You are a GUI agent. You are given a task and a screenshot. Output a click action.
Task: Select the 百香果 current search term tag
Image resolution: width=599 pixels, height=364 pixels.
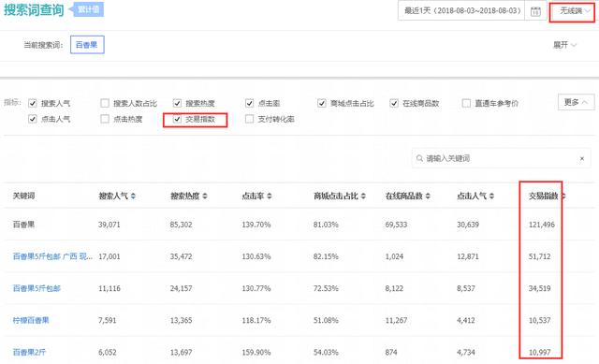(x=87, y=45)
